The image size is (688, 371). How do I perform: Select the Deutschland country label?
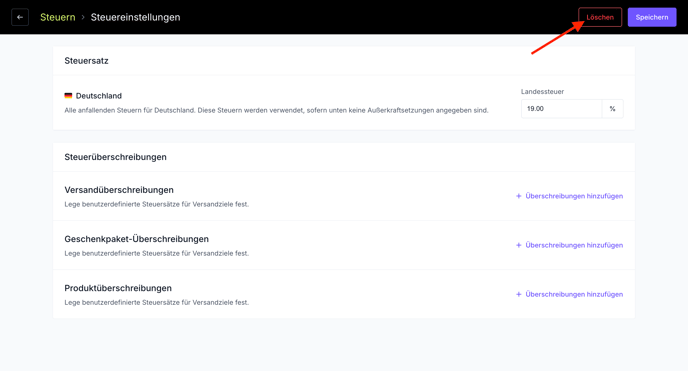[99, 96]
